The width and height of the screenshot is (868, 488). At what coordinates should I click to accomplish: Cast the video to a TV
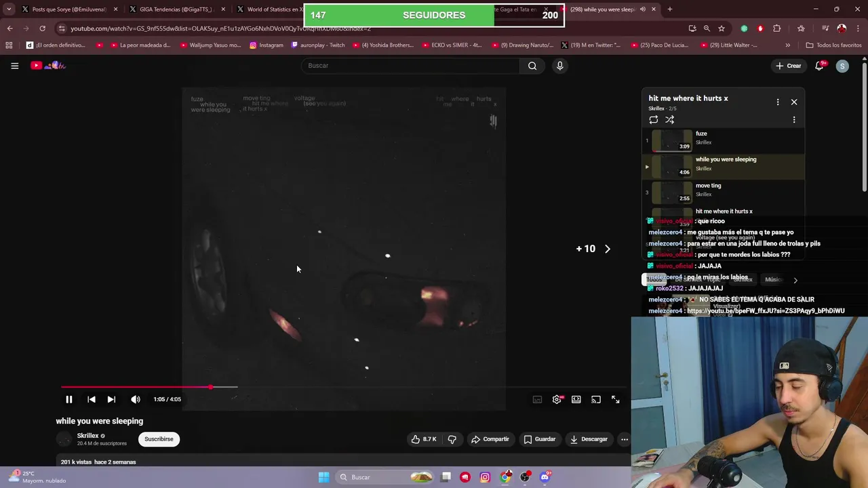[x=596, y=399]
